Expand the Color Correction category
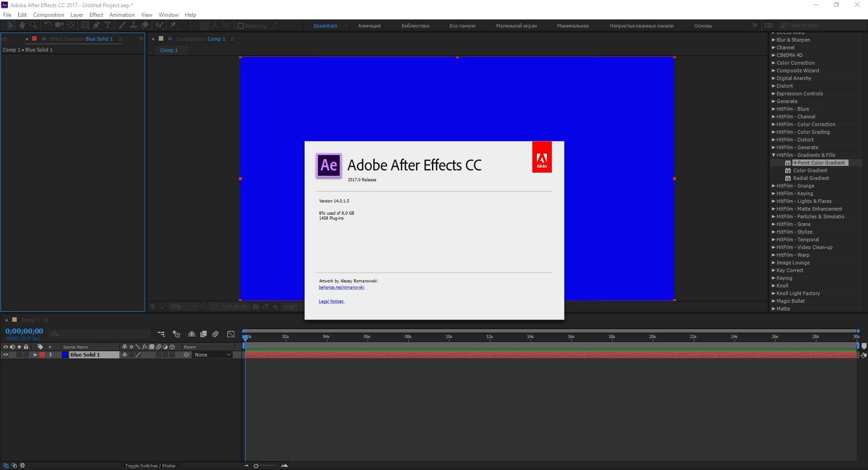Screen dimensions: 868x470 pos(773,63)
